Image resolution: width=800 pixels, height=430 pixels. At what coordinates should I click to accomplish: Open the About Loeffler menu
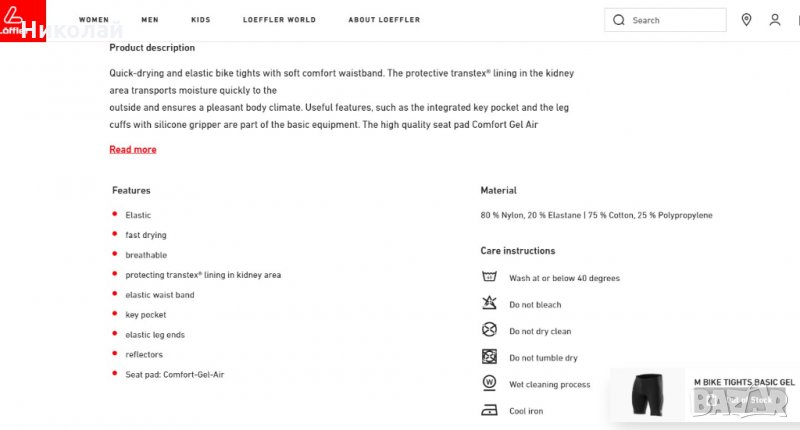[384, 20]
